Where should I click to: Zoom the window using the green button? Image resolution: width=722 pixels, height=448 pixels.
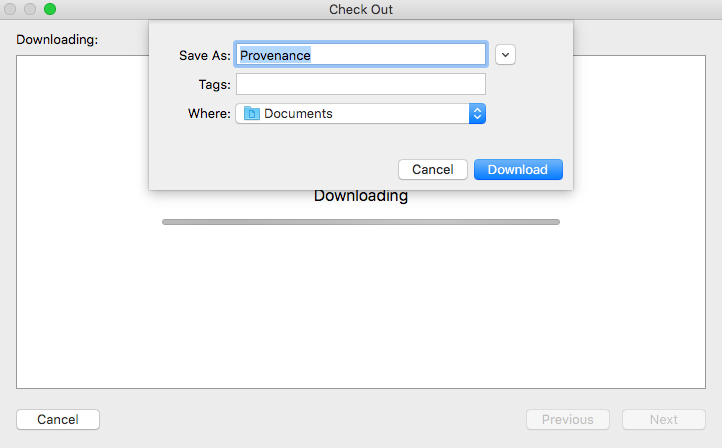pyautogui.click(x=50, y=9)
